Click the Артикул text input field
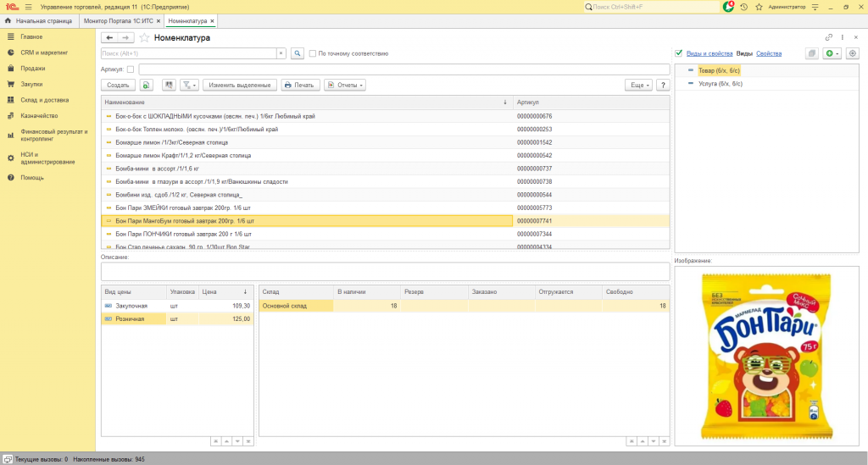 click(x=404, y=69)
